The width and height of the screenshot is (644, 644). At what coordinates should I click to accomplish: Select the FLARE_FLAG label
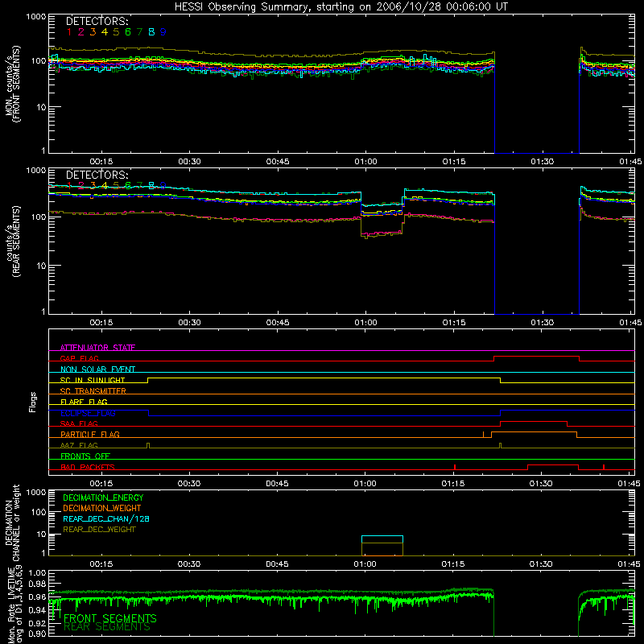click(x=84, y=402)
